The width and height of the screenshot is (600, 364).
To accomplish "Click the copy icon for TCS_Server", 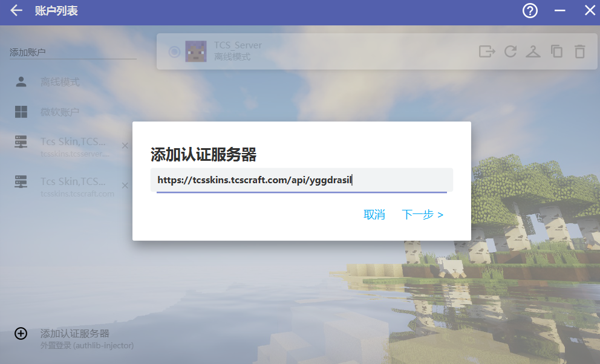I will pyautogui.click(x=556, y=51).
